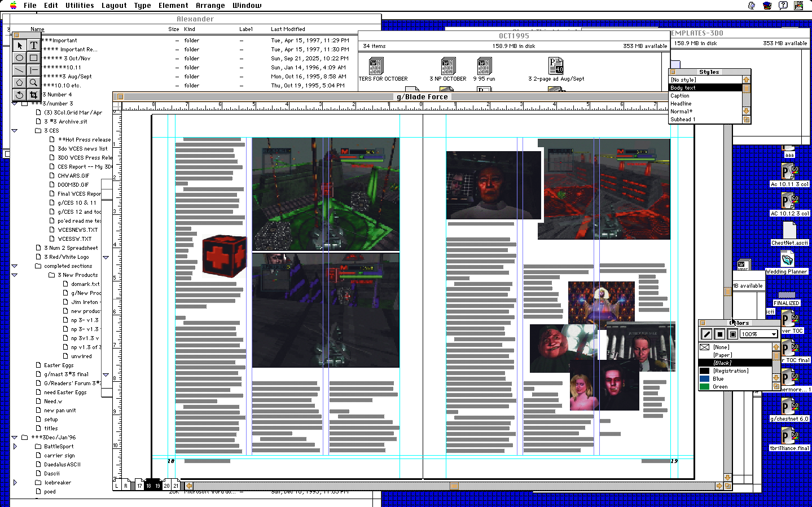The width and height of the screenshot is (812, 507).
Task: Activate the Polygon tool
Action: [x=20, y=82]
